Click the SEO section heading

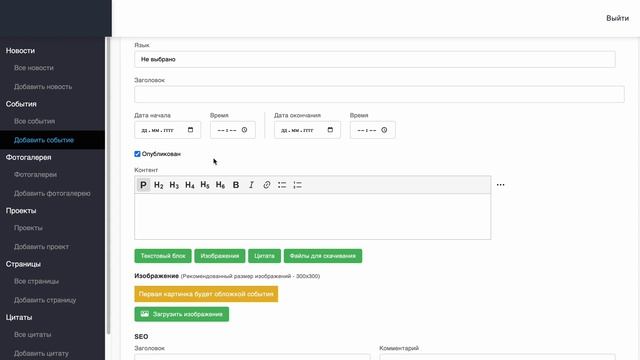click(141, 337)
